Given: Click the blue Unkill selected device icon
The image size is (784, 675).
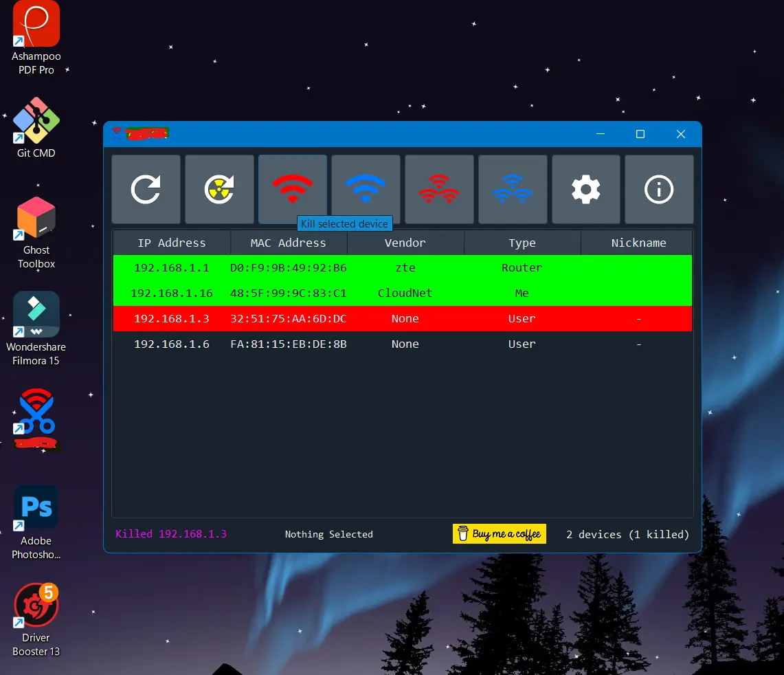Looking at the screenshot, I should coord(366,189).
